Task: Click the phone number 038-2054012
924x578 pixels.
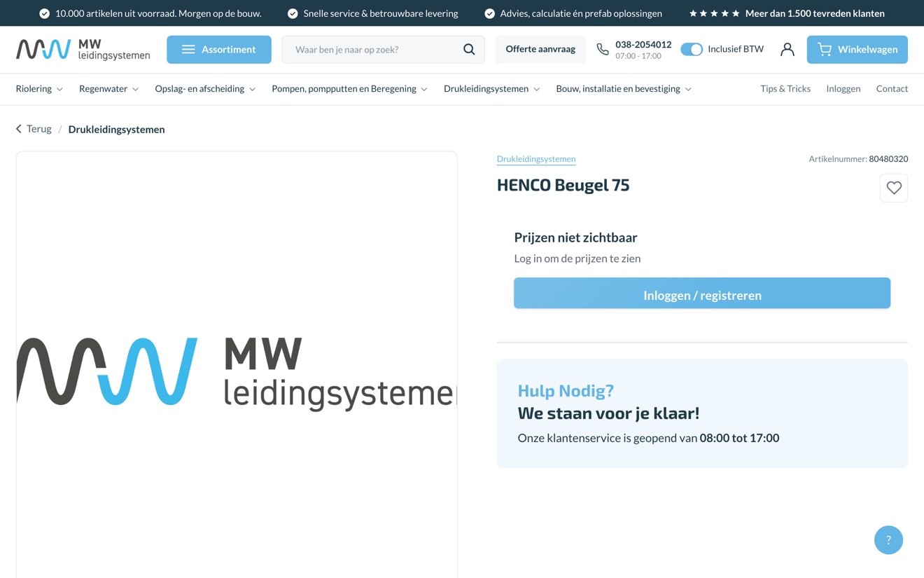Action: coord(643,44)
